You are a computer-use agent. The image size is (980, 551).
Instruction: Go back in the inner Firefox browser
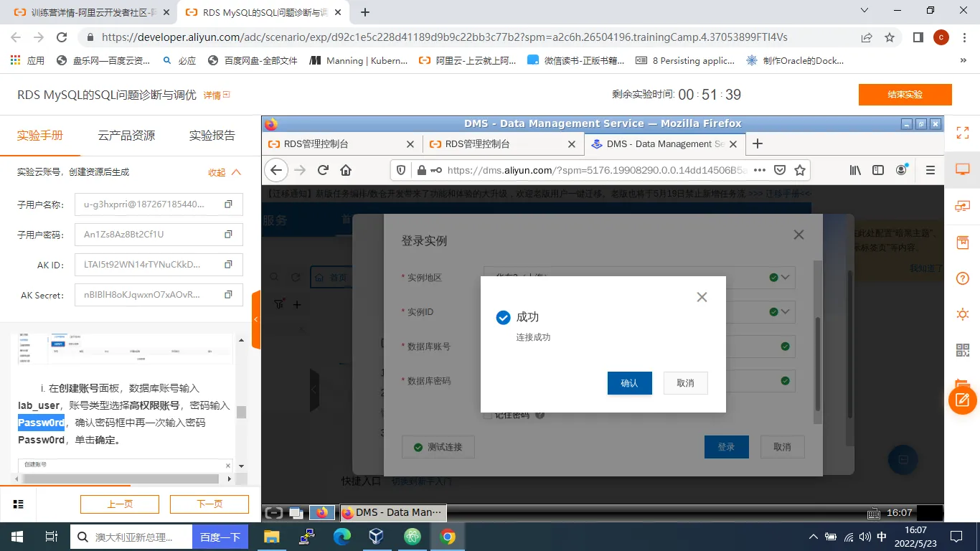(277, 170)
